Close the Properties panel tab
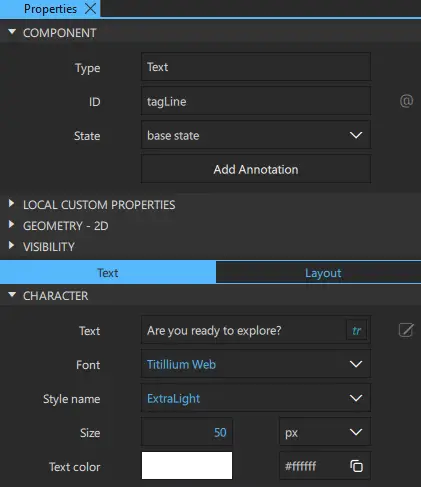This screenshot has width=421, height=487. [x=90, y=9]
